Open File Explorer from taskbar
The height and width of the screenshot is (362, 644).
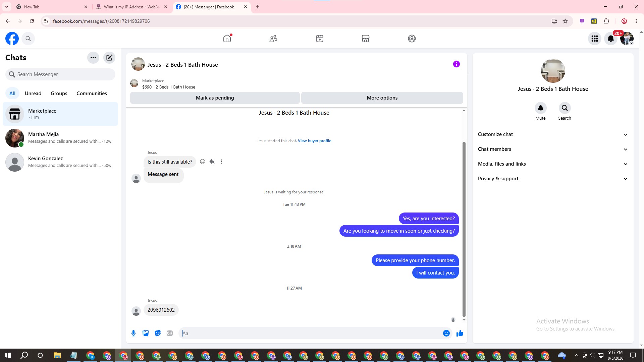tap(57, 355)
